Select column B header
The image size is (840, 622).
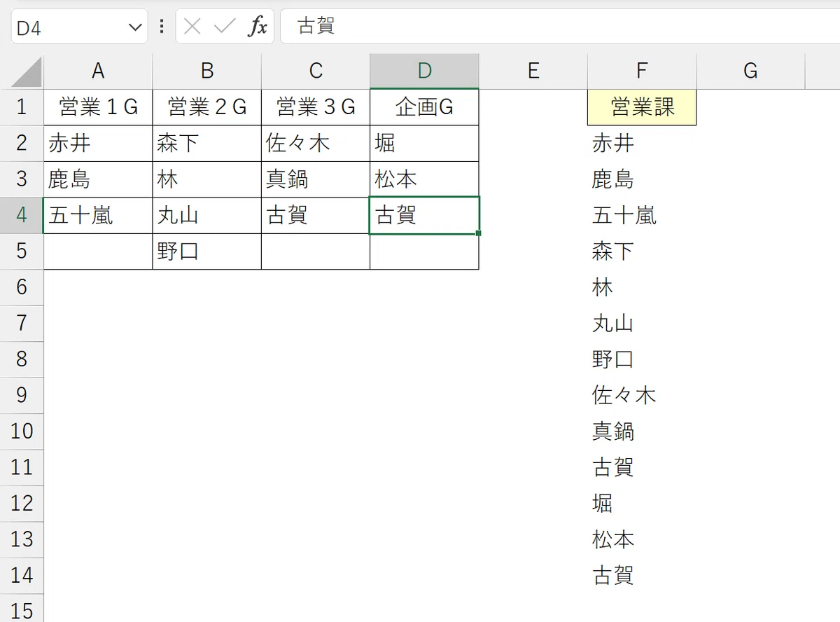click(207, 71)
